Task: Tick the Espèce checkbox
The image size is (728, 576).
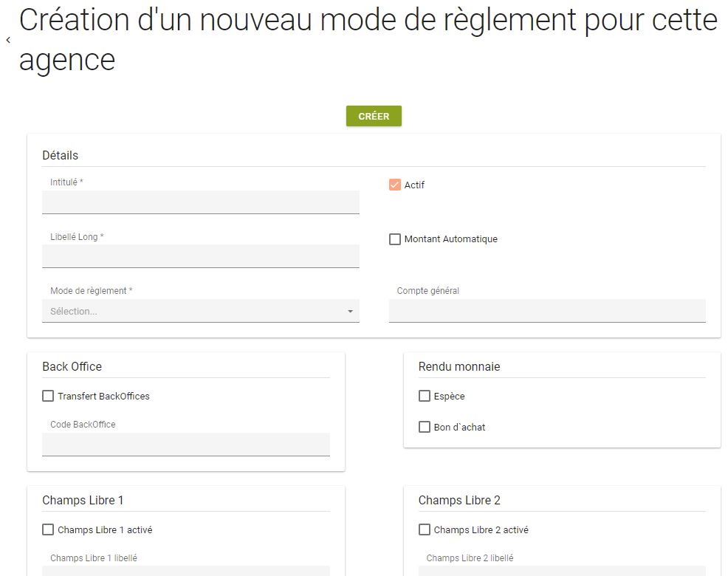Action: (x=425, y=397)
